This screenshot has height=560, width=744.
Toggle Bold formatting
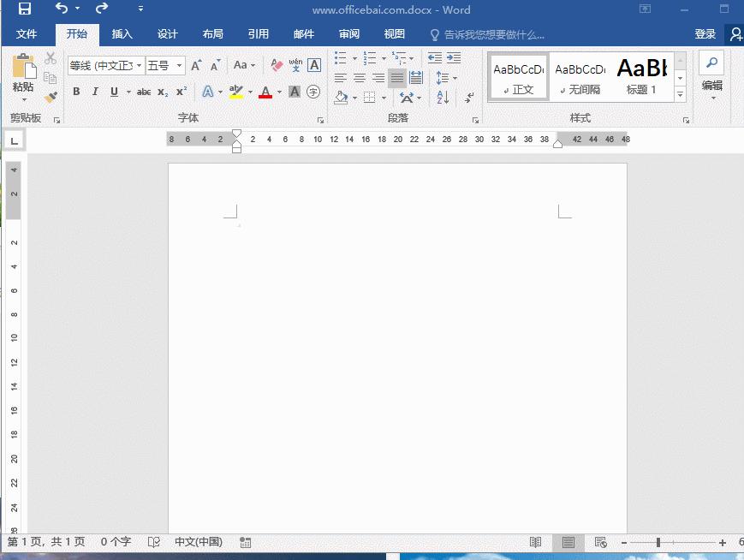pos(76,92)
